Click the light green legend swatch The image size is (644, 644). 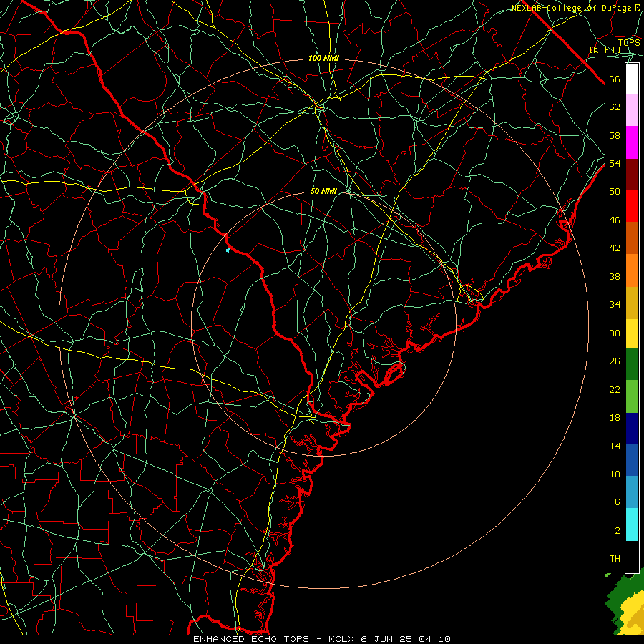tap(632, 396)
